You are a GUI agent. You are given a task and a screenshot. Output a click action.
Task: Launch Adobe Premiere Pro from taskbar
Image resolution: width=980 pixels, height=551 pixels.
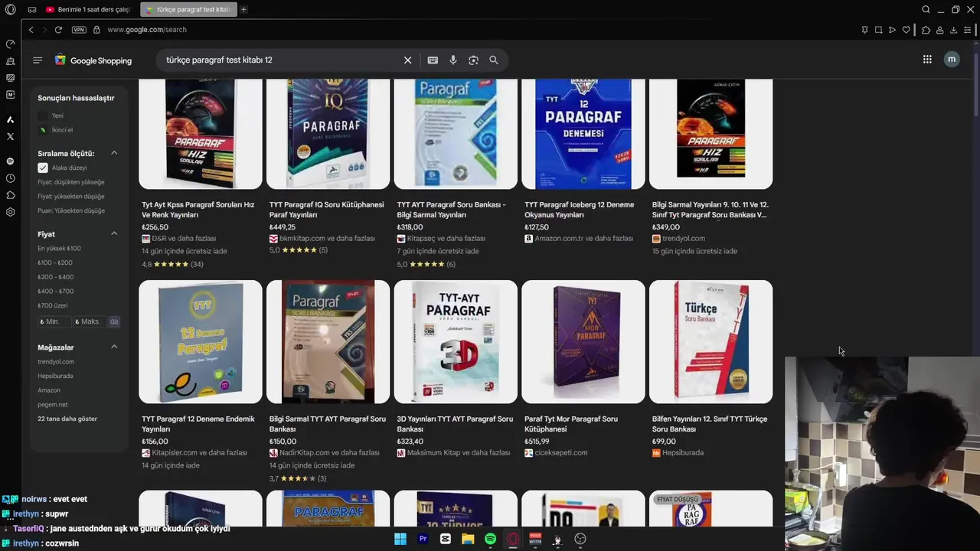click(423, 539)
